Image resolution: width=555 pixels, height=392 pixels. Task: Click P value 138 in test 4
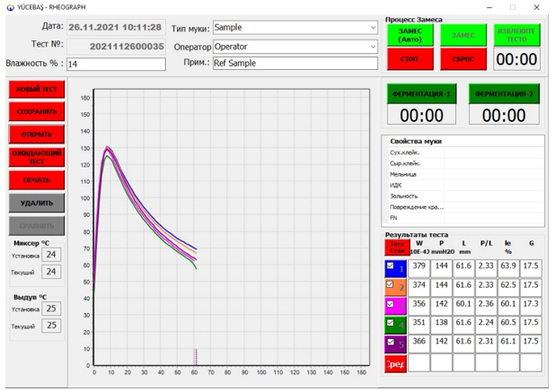pyautogui.click(x=441, y=325)
